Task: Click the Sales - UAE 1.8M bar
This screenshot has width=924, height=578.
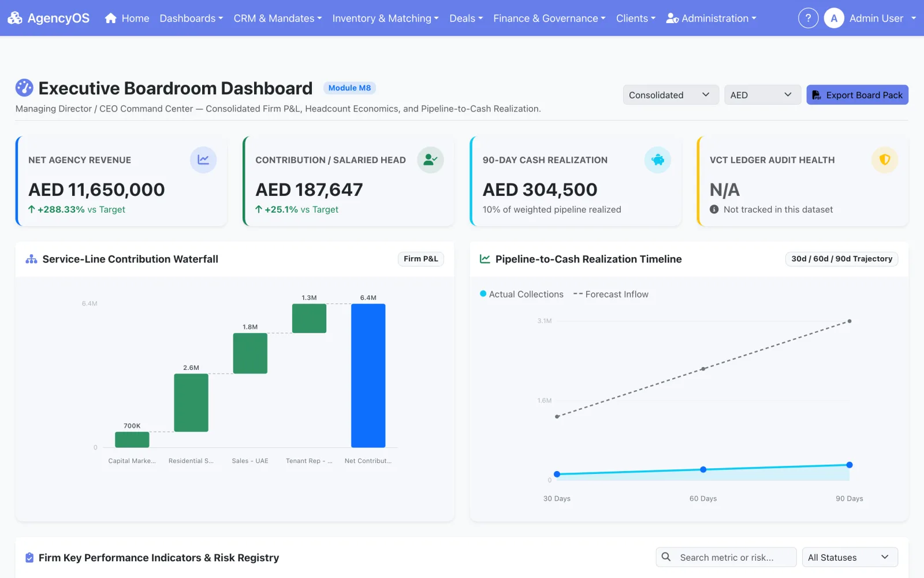Action: 250,353
